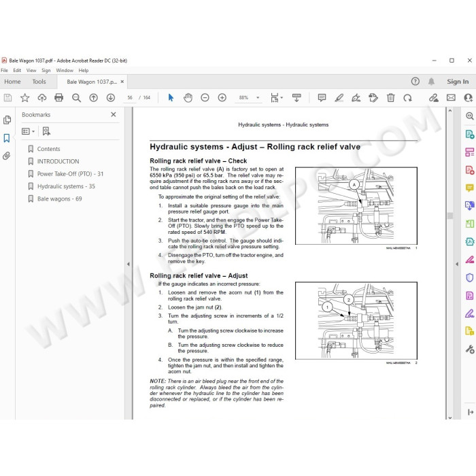The image size is (476, 476).
Task: Go to next page arrow
Action: 110,98
